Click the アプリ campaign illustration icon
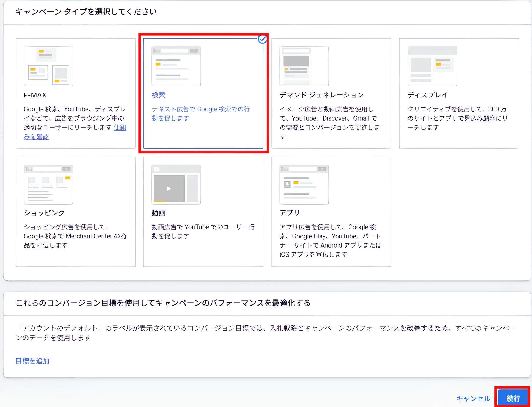 [x=304, y=185]
